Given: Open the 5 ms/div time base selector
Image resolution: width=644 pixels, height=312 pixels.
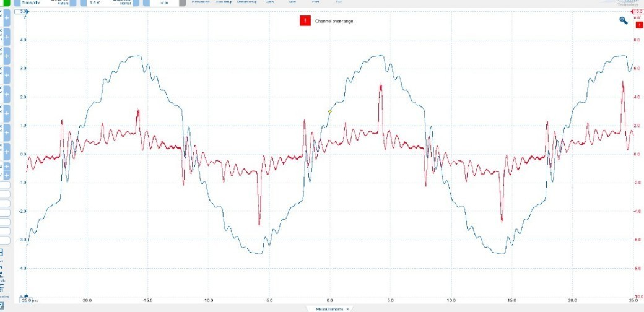Looking at the screenshot, I should pyautogui.click(x=30, y=2).
